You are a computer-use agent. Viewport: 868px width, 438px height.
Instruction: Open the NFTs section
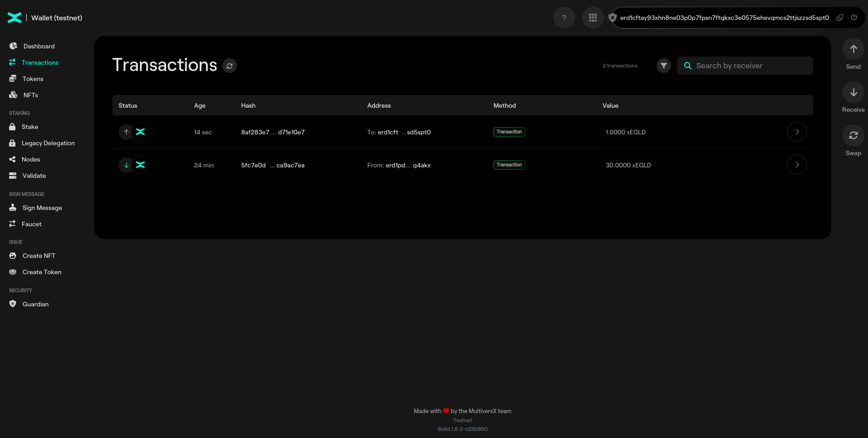[30, 95]
